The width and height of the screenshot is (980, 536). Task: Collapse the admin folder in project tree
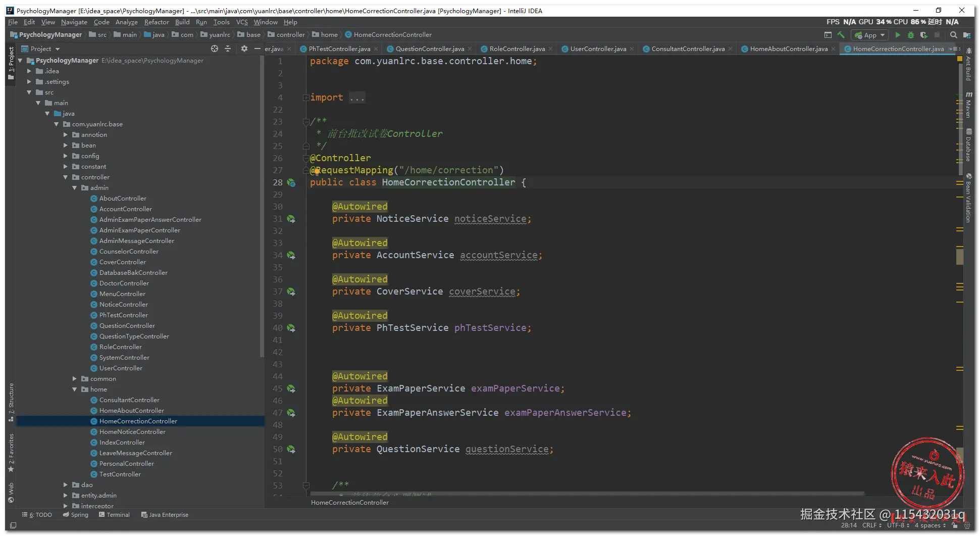coord(75,188)
